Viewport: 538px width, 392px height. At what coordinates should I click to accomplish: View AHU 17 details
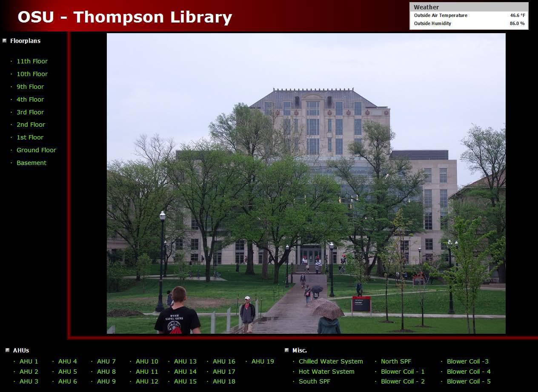pos(224,372)
